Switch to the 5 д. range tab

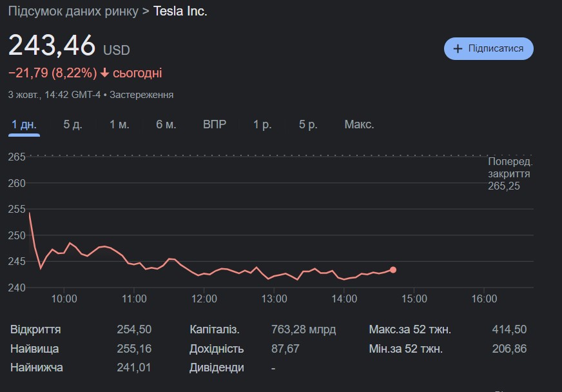pos(72,124)
